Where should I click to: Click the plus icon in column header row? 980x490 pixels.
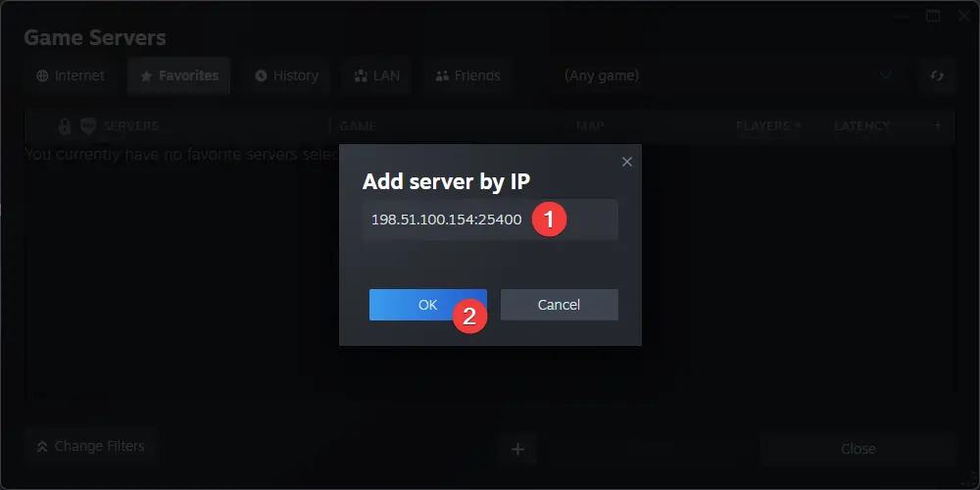tap(937, 125)
